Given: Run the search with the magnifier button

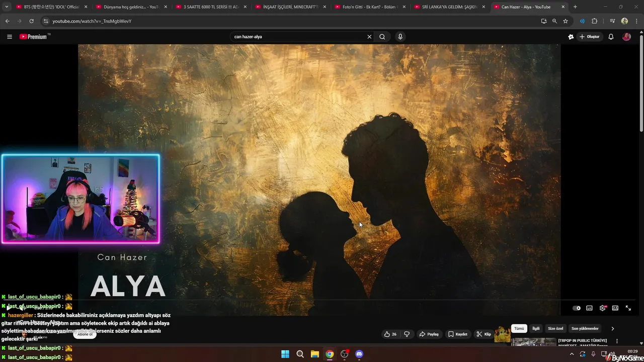Looking at the screenshot, I should tap(382, 37).
